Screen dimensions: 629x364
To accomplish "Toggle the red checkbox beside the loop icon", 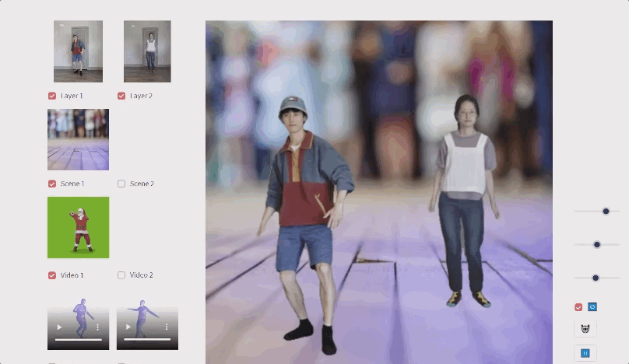I will click(x=578, y=307).
